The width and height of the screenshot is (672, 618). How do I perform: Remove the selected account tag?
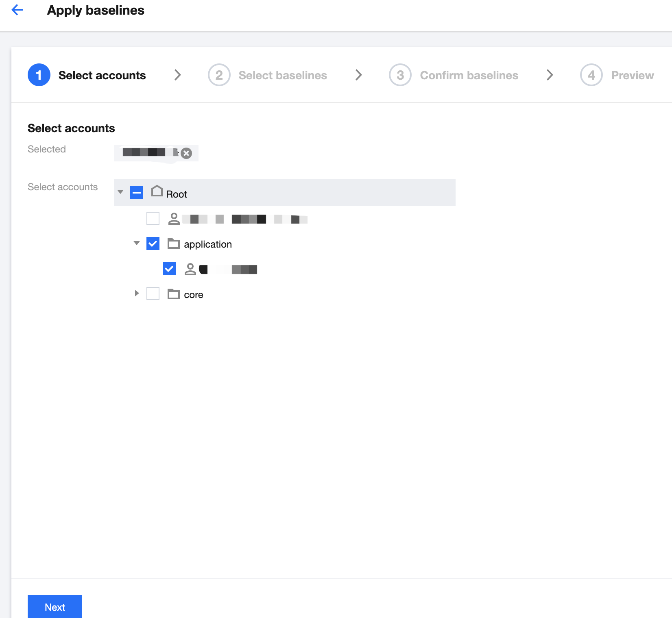pyautogui.click(x=186, y=153)
